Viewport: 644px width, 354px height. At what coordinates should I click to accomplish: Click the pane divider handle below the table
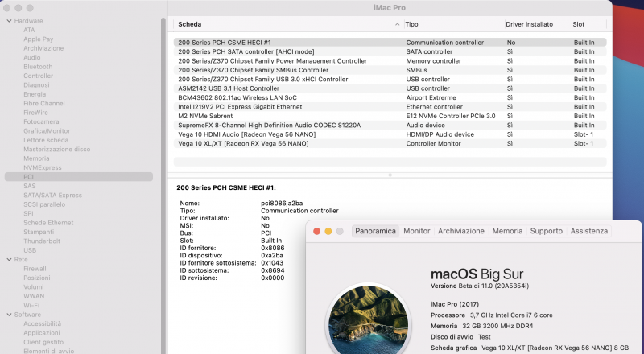pyautogui.click(x=390, y=175)
